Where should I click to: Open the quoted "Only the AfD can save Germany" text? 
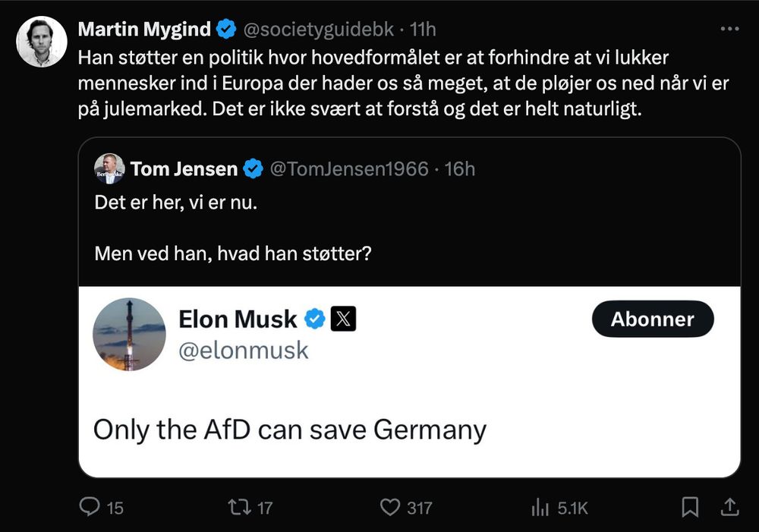point(289,430)
